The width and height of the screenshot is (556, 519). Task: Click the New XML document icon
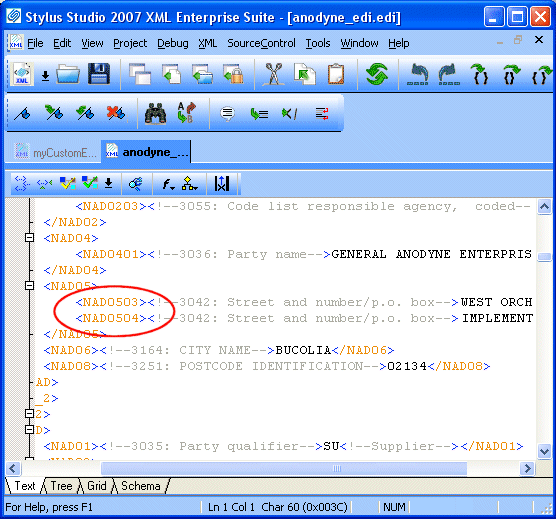(x=22, y=74)
